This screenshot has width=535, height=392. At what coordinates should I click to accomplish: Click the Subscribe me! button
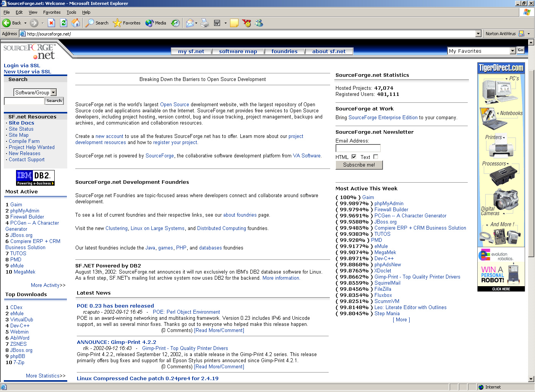coord(359,165)
